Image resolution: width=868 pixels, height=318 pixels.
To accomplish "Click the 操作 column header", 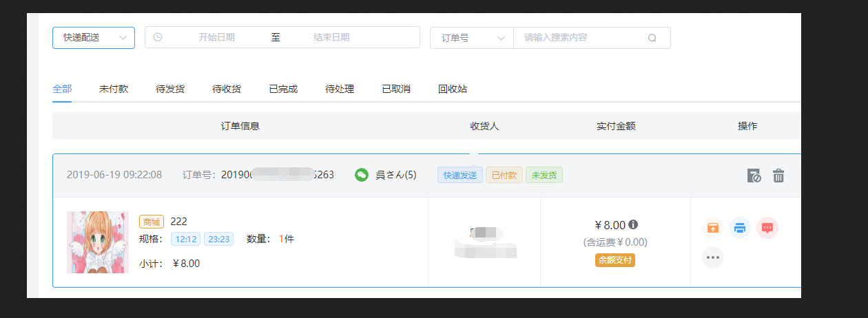I will tap(747, 126).
